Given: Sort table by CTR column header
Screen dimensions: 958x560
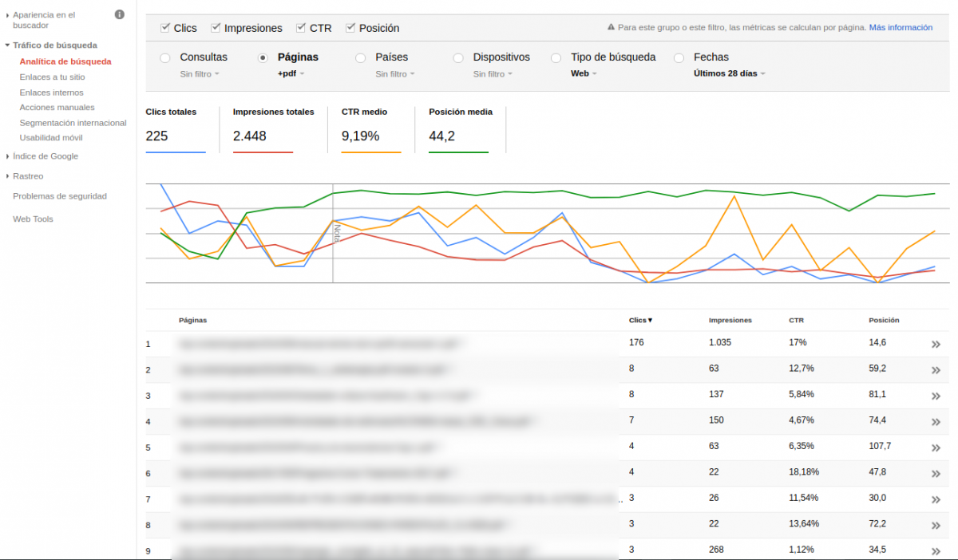Looking at the screenshot, I should (x=796, y=320).
